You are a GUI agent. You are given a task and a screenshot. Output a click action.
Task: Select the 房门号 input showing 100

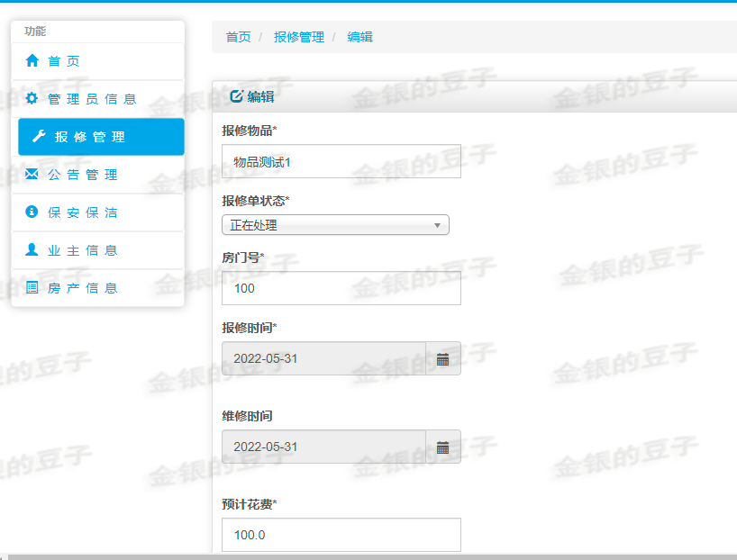[x=341, y=287]
